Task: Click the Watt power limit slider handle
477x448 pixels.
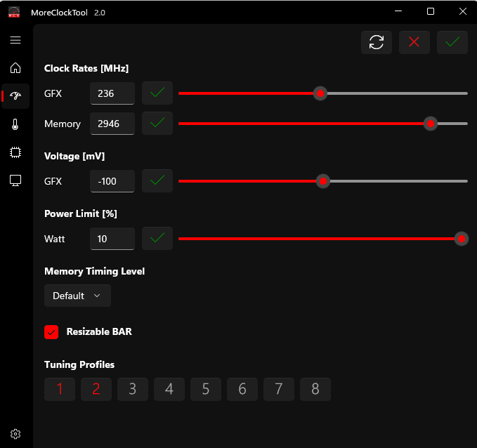Action: [462, 239]
